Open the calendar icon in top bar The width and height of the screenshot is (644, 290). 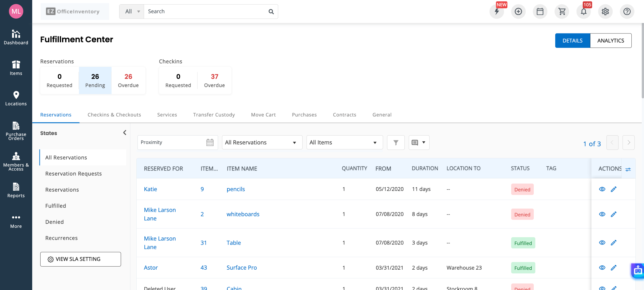tap(540, 12)
